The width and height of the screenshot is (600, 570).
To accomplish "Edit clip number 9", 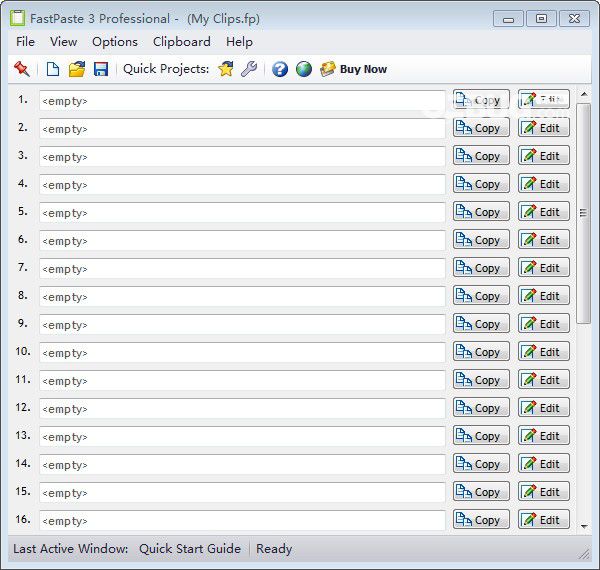I will [x=544, y=323].
